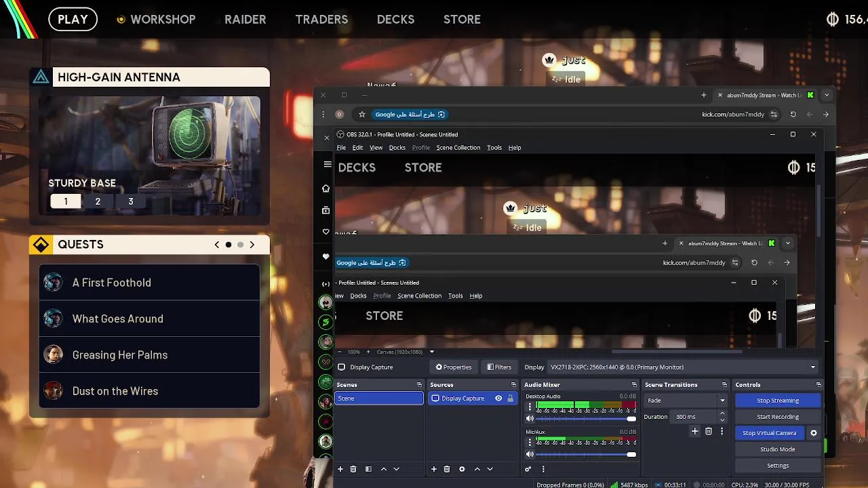Click Start Recording button

pyautogui.click(x=778, y=417)
